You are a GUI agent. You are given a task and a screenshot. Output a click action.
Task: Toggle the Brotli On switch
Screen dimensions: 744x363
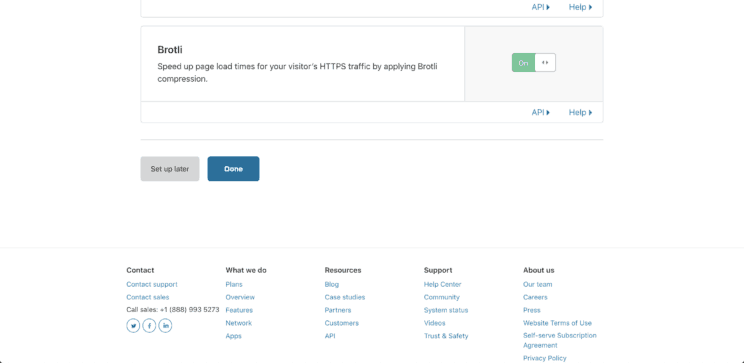(533, 63)
